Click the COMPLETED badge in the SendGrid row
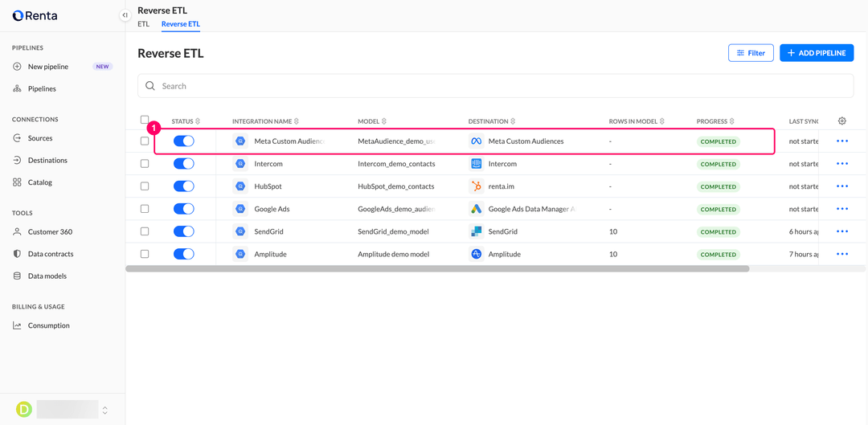This screenshot has height=425, width=868. 718,232
